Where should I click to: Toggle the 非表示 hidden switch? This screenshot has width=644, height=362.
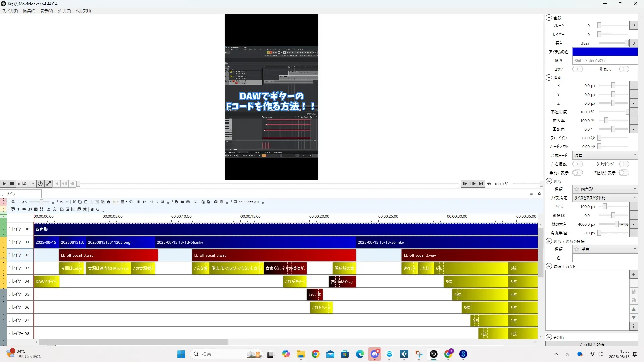(x=623, y=69)
